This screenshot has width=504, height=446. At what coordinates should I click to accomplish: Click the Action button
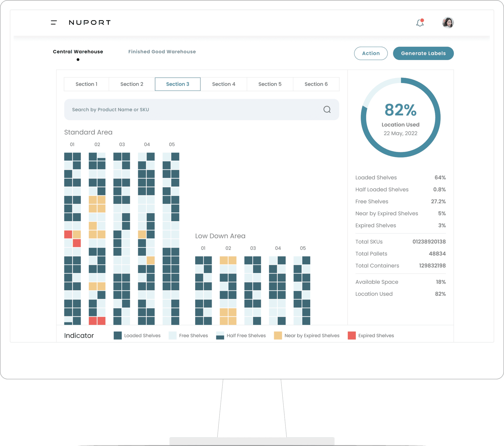click(x=371, y=53)
